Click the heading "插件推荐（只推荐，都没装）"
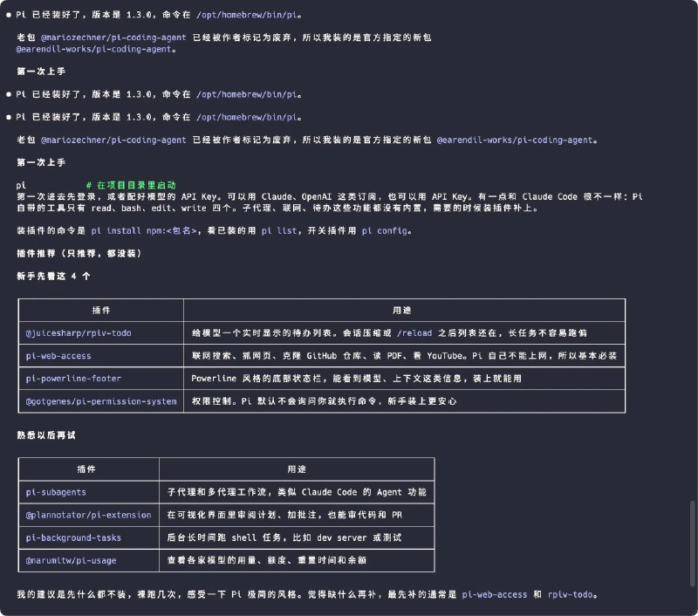Viewport: 698px width, 616px height. pos(79,253)
